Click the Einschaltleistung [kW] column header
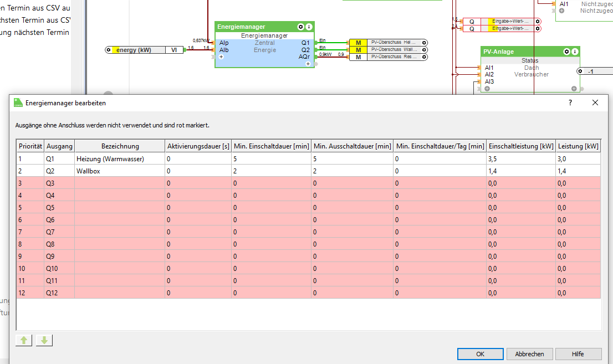 click(x=521, y=146)
